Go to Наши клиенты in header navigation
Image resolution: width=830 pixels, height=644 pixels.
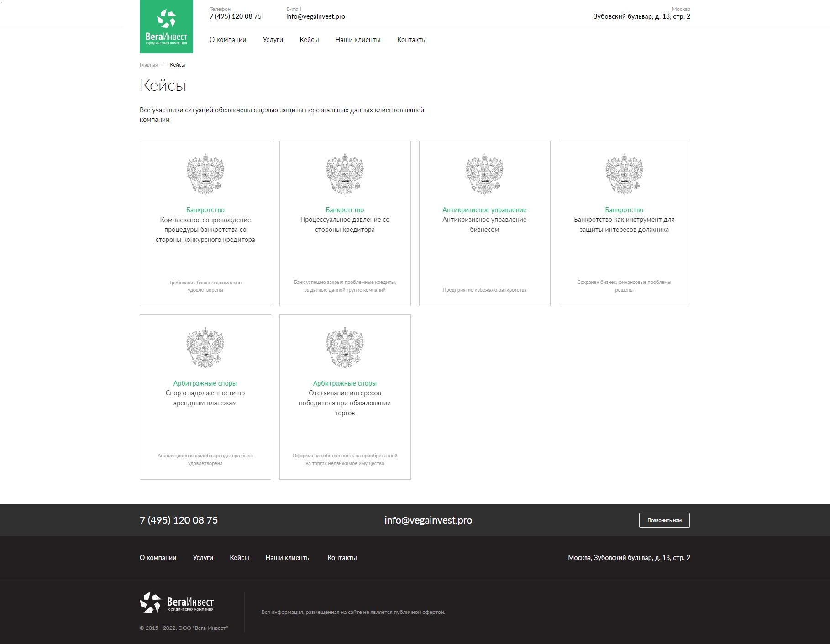[x=358, y=40]
